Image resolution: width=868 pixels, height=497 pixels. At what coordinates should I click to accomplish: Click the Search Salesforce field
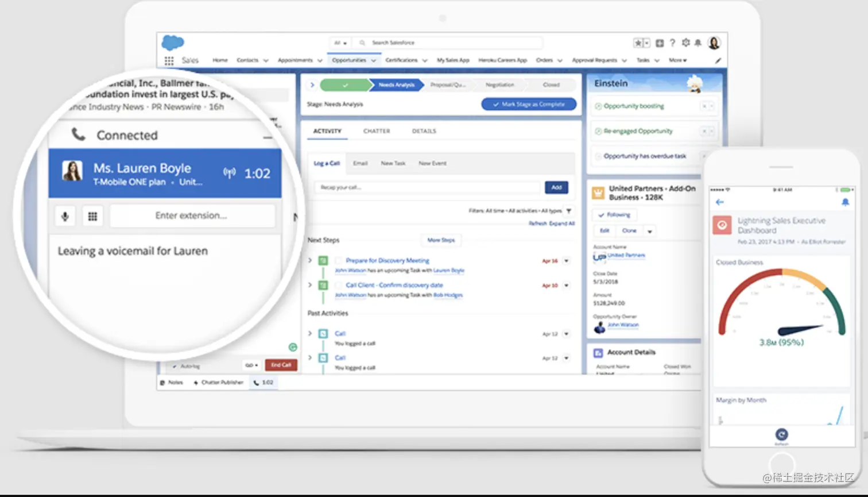click(448, 43)
